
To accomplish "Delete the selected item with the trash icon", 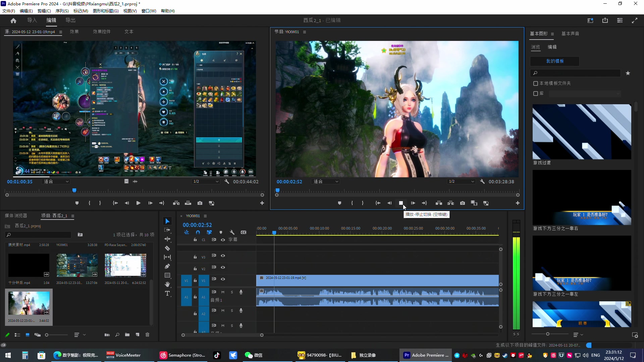I will [147, 335].
